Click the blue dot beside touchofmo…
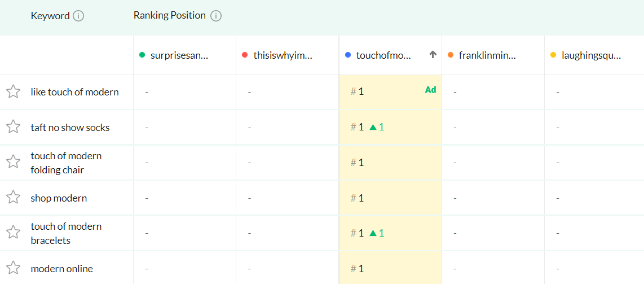644x284 pixels. pyautogui.click(x=349, y=55)
